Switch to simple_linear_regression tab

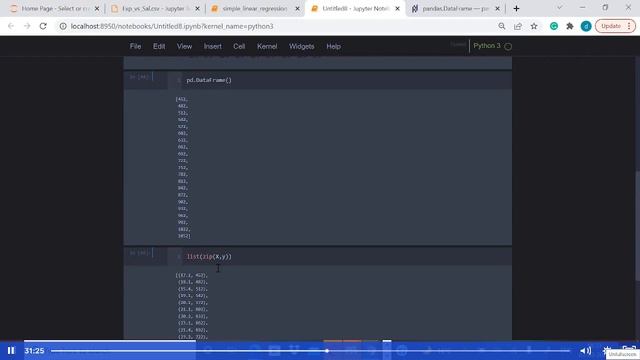(255, 8)
